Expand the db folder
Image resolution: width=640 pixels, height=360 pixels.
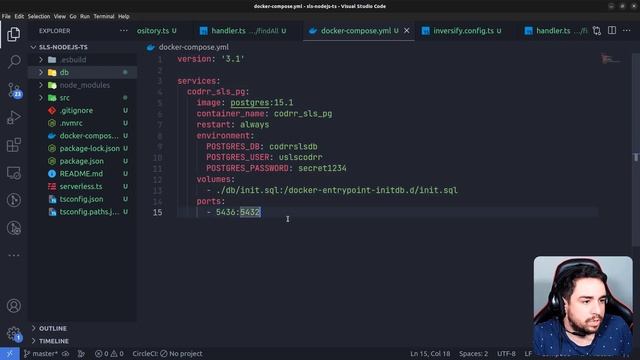pyautogui.click(x=41, y=73)
